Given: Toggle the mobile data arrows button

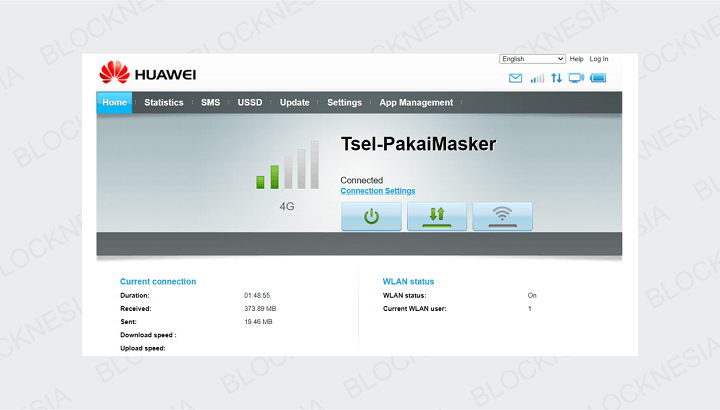Looking at the screenshot, I should point(437,216).
